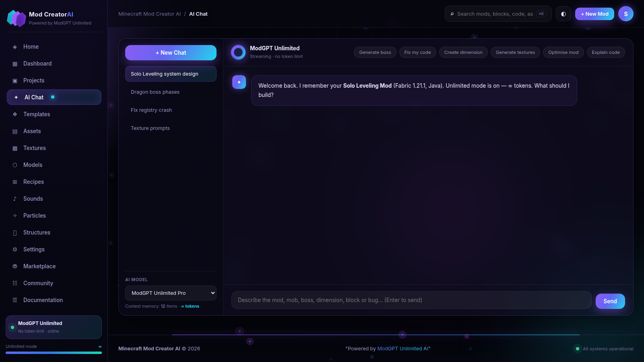
Task: Click the Dashboard sidebar icon
Action: coord(15,64)
